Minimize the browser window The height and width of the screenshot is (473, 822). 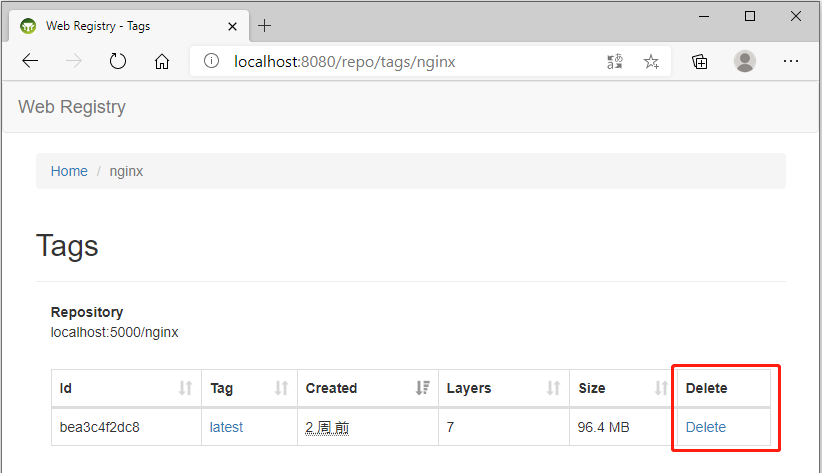[704, 16]
